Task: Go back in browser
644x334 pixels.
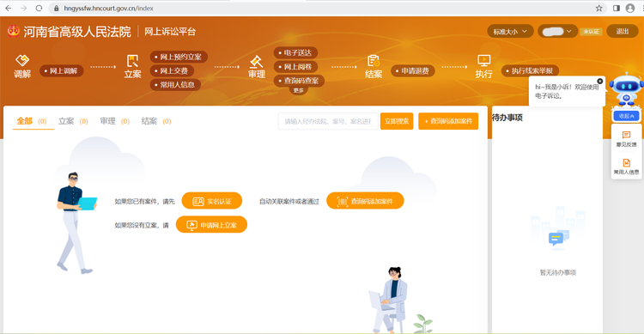Action: (9, 9)
